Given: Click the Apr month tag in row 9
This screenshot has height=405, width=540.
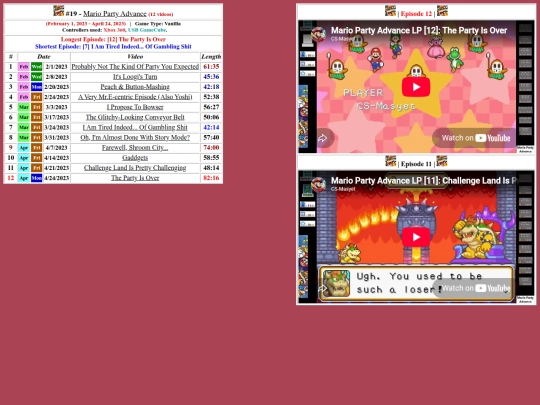Looking at the screenshot, I should click(x=24, y=147).
